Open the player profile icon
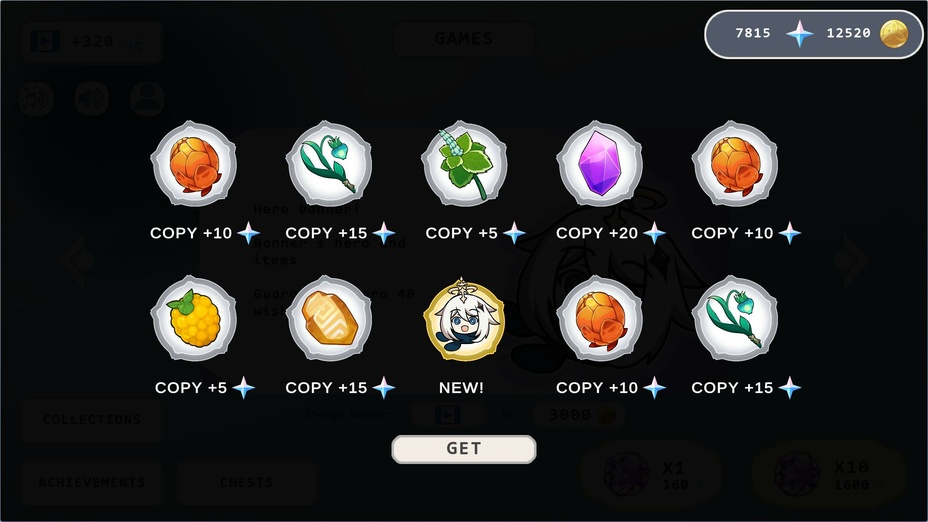 (147, 98)
